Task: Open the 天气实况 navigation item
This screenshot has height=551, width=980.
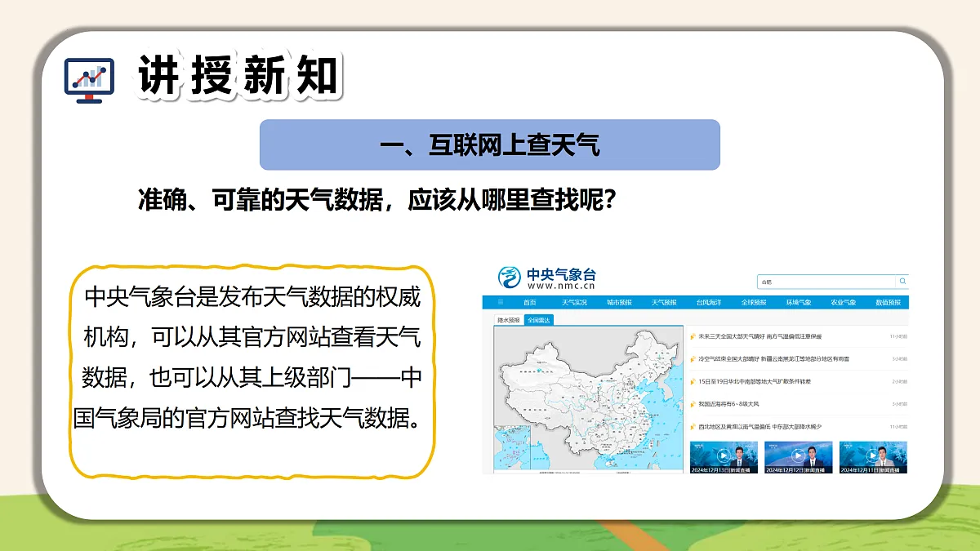Action: coord(574,302)
